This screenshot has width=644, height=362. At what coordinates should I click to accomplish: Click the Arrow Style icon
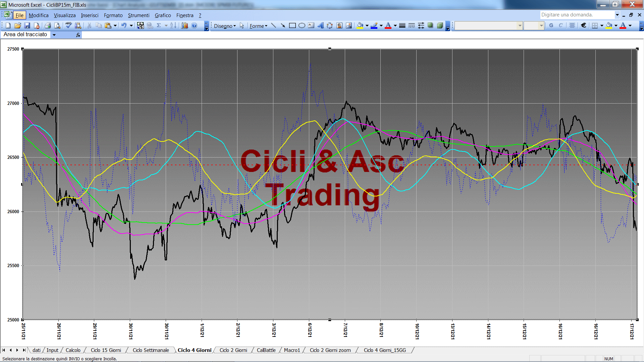coord(421,25)
